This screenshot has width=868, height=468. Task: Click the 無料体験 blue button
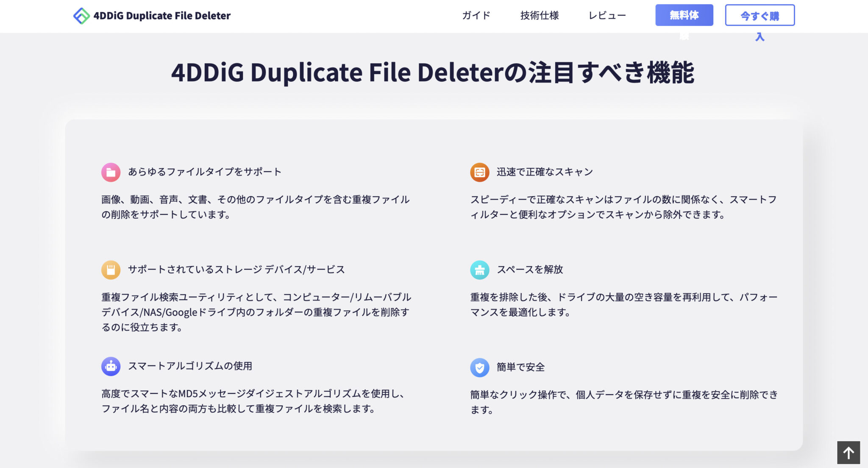coord(684,15)
